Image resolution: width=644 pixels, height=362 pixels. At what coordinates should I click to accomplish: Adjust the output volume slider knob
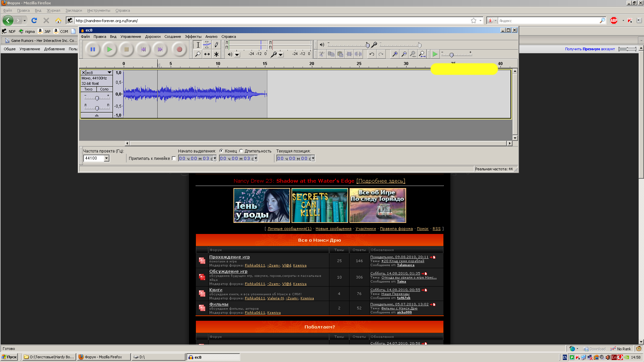tap(368, 45)
